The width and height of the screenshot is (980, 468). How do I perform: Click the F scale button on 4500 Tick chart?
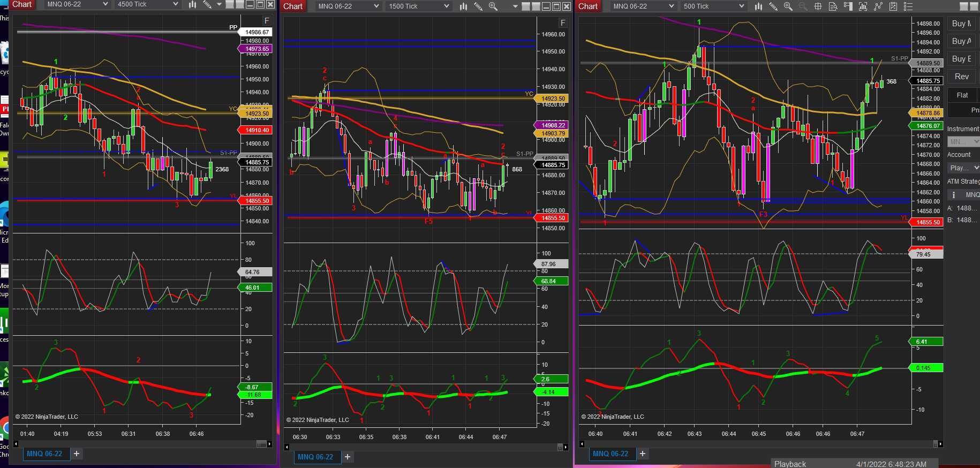(267, 20)
